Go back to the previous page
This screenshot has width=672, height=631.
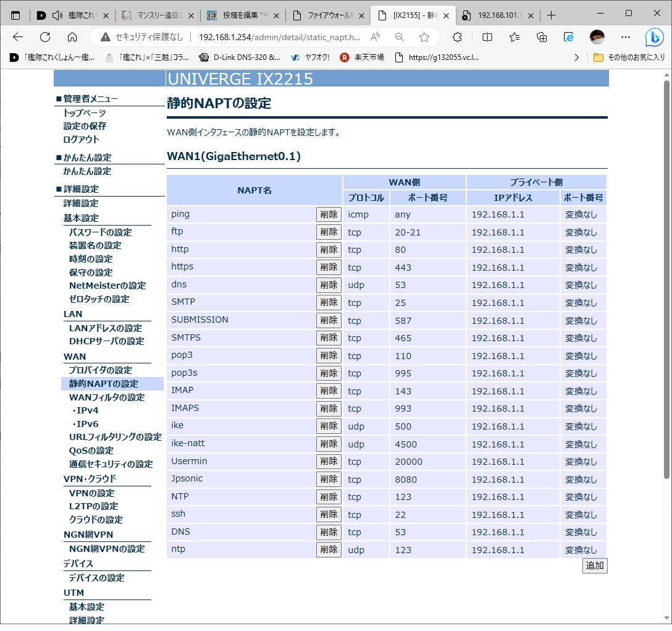(18, 37)
